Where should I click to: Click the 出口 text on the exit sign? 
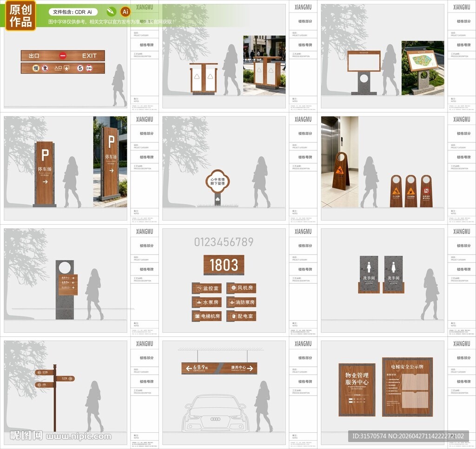[x=34, y=55]
